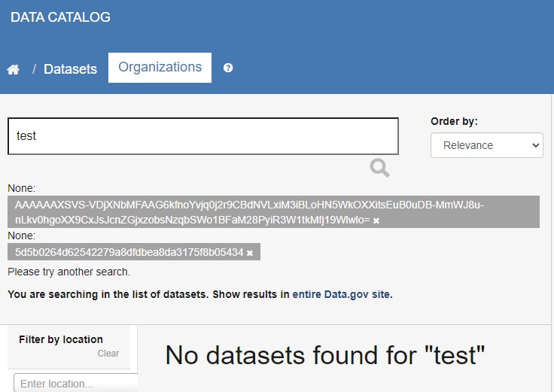Click the DATA CATALOG header title
The image size is (554, 392).
(x=60, y=17)
